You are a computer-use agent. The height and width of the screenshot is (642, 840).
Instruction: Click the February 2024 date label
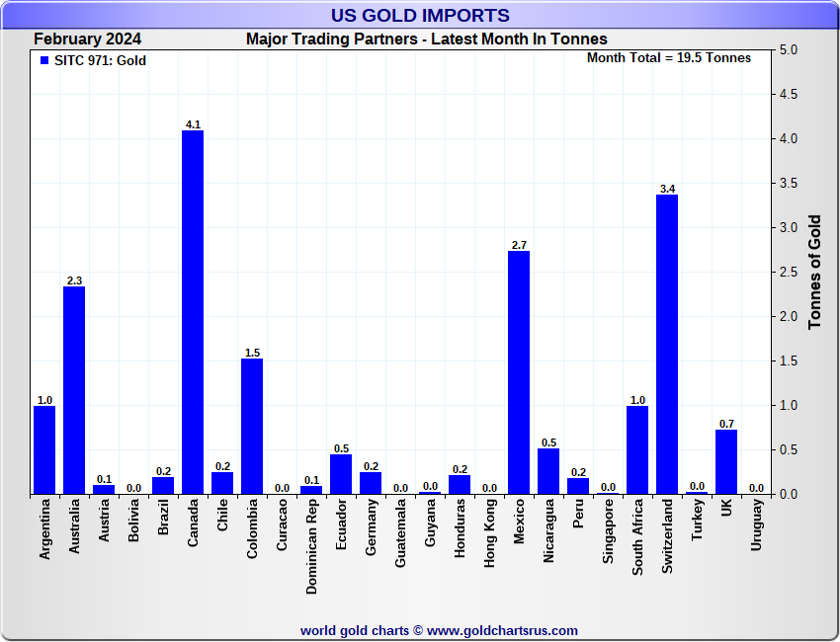pos(87,40)
